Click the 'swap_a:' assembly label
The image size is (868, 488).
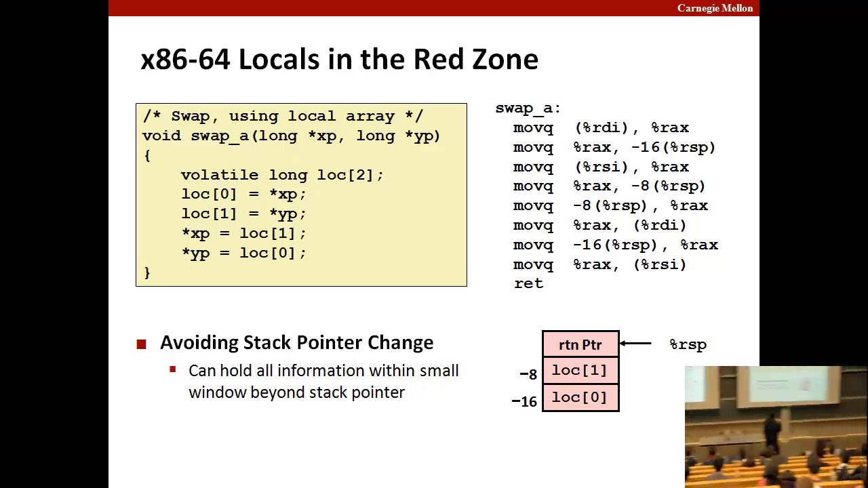click(528, 108)
